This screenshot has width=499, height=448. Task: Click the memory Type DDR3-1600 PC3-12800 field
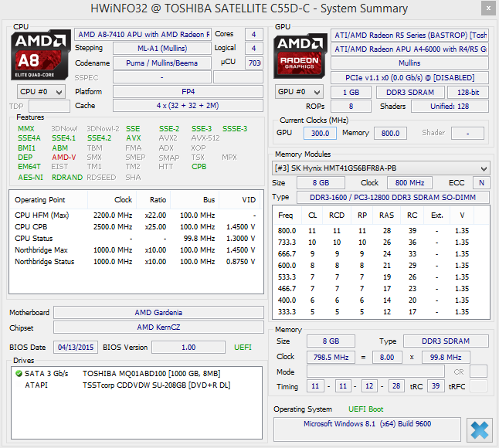392,197
